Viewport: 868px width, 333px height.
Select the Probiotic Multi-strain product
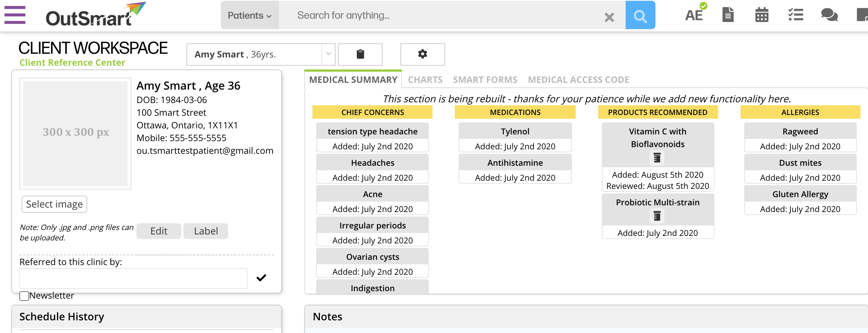(658, 216)
